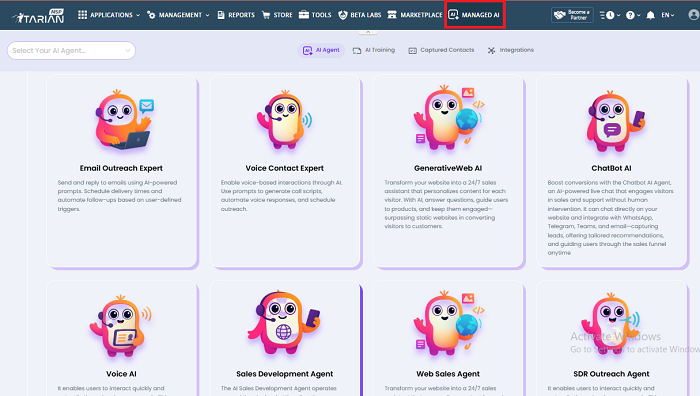The height and width of the screenshot is (396, 700).
Task: Select the Email Outreach Expert mascot
Action: pos(124,120)
